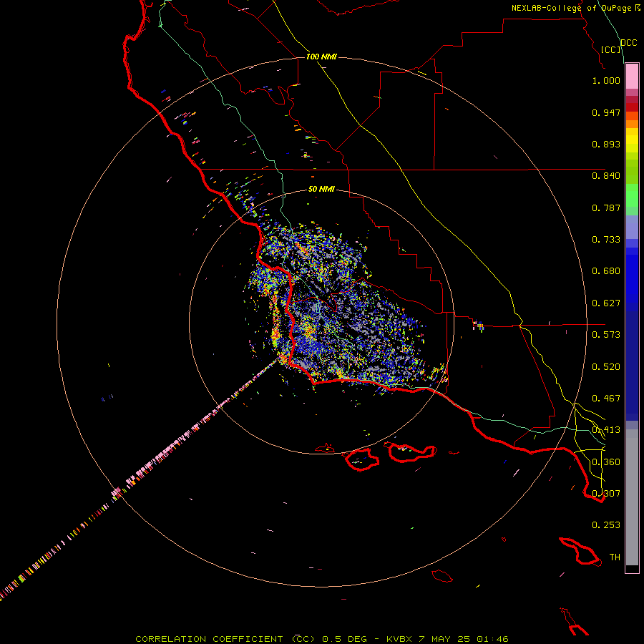This screenshot has width=644, height=644.
Task: Click the 0.627 legend value
Action: pos(606,303)
